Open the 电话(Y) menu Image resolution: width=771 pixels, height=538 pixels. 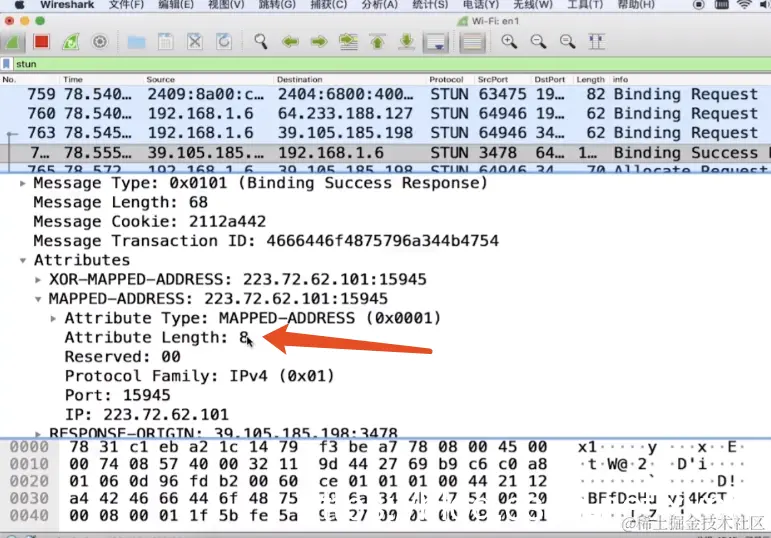point(481,5)
